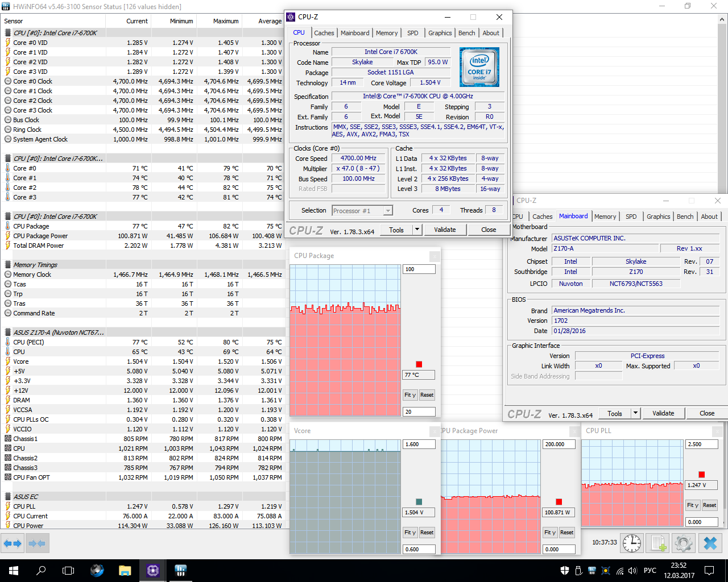Switch to HWiNFO via its taskbar icon

181,571
